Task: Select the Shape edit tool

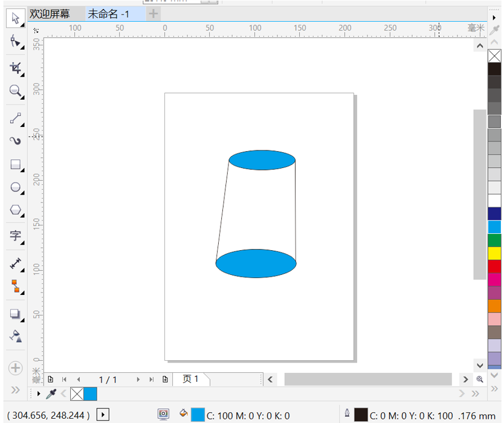Action: (x=15, y=41)
